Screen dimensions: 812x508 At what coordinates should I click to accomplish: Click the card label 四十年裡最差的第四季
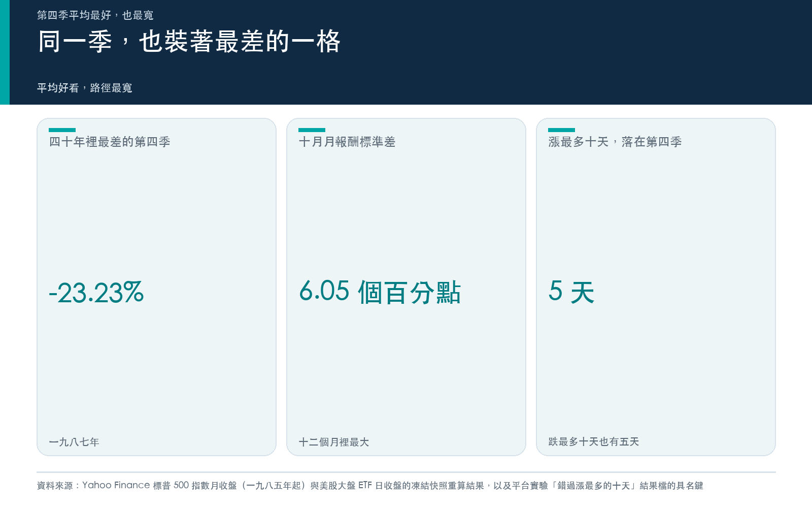[110, 142]
